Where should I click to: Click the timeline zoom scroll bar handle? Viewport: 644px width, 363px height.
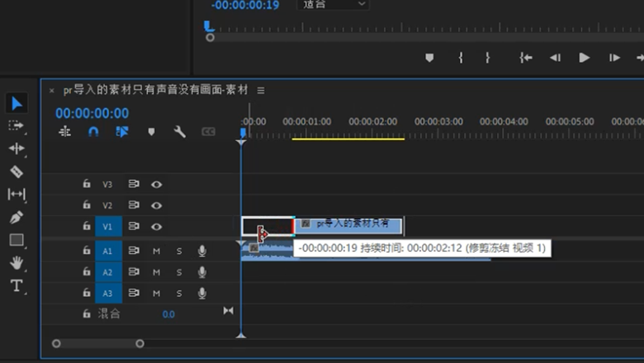(x=97, y=343)
